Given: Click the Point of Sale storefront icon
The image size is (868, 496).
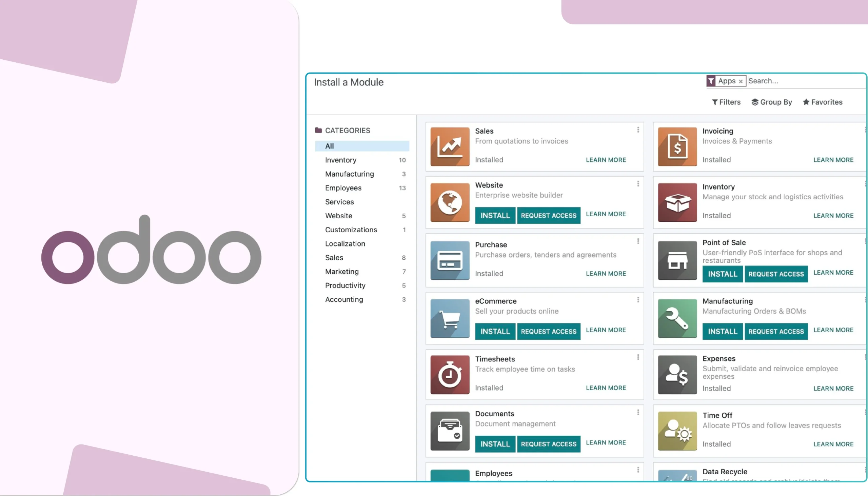Looking at the screenshot, I should coord(676,260).
